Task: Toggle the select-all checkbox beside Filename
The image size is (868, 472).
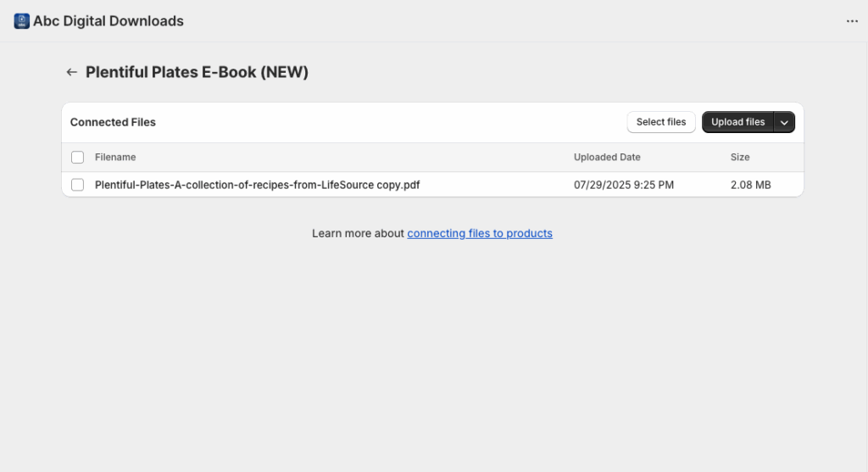Action: (77, 157)
